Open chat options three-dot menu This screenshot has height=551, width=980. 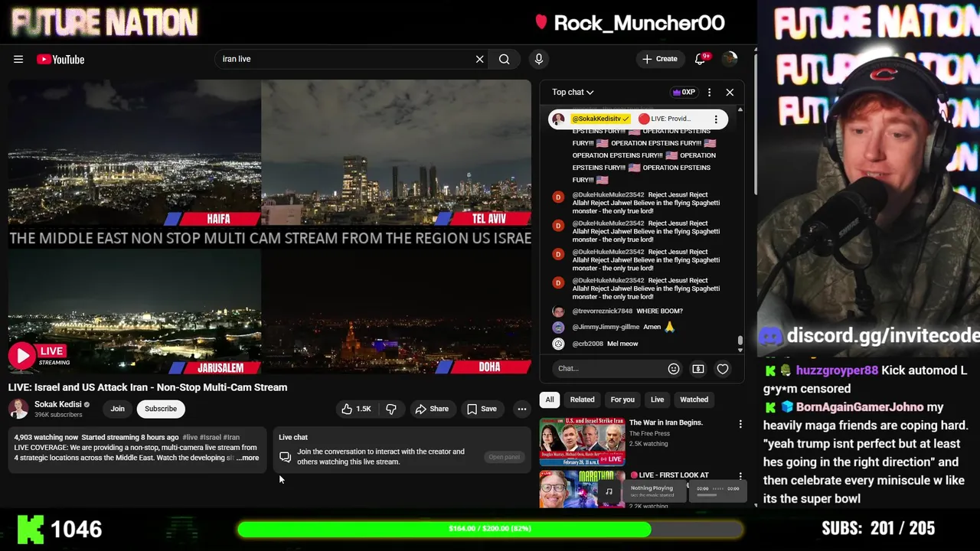(709, 92)
